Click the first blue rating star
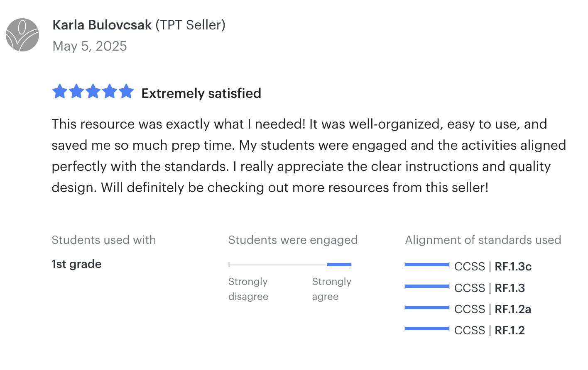This screenshot has height=370, width=588. pos(60,91)
